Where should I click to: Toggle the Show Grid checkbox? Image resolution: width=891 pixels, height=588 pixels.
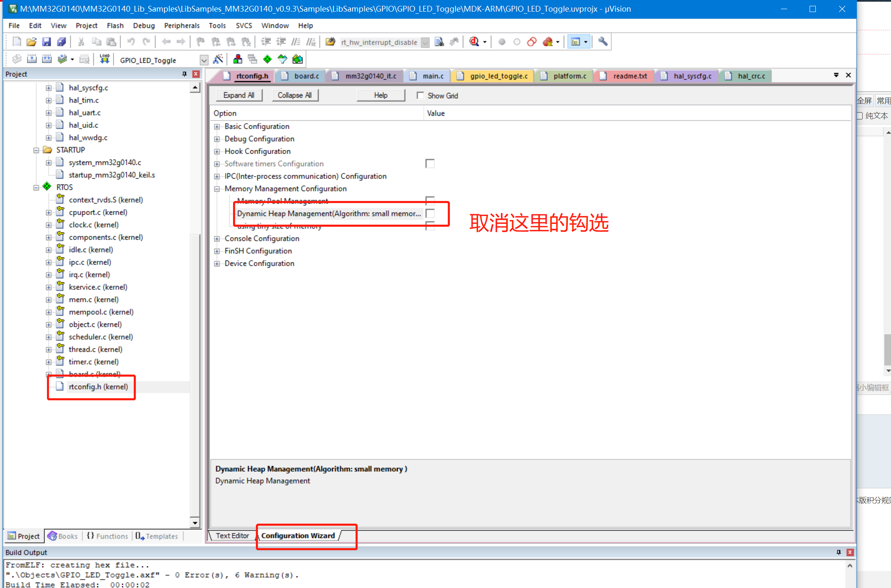(420, 96)
